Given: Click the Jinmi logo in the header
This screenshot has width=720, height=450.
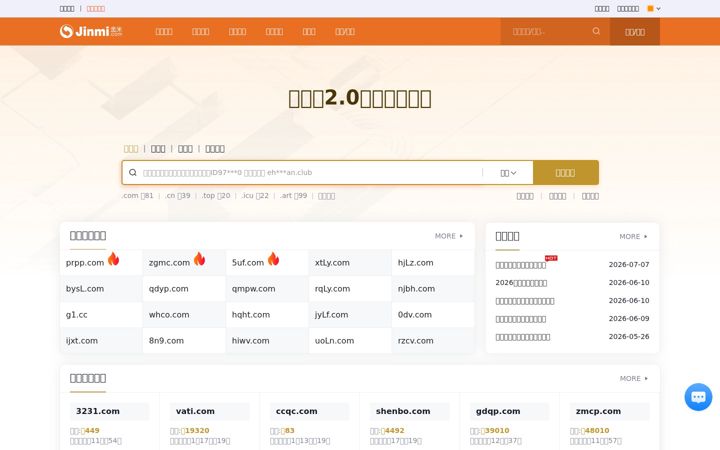Looking at the screenshot, I should pos(91,31).
